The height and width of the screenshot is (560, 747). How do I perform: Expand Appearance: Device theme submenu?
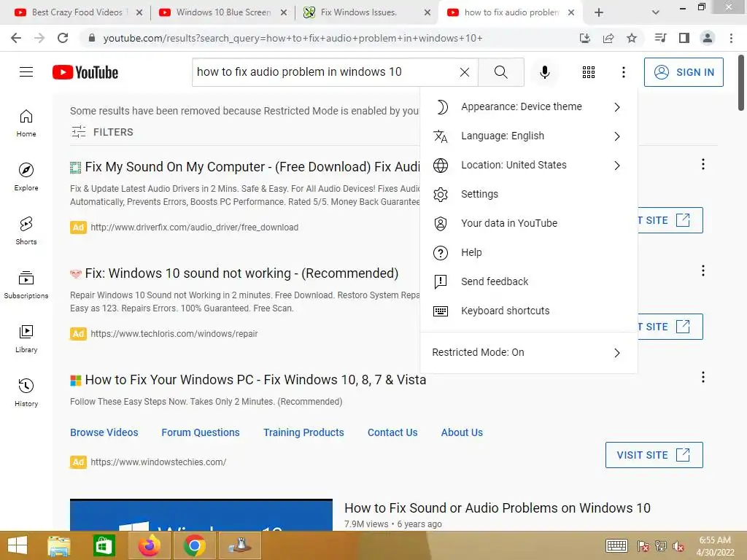(x=529, y=106)
